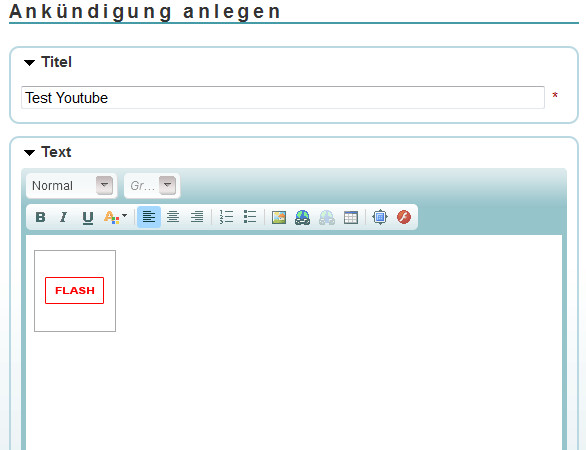The height and width of the screenshot is (450, 586).
Task: Align text right
Action: (x=197, y=217)
